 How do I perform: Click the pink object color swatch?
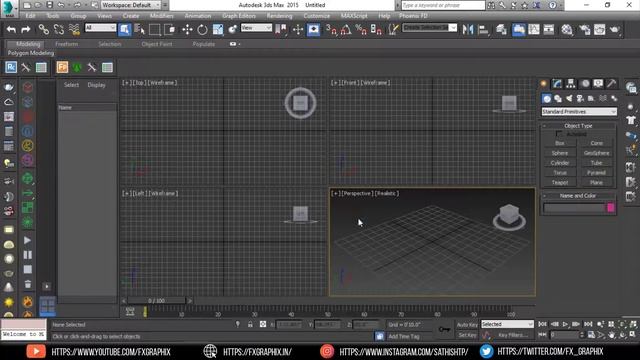(611, 208)
